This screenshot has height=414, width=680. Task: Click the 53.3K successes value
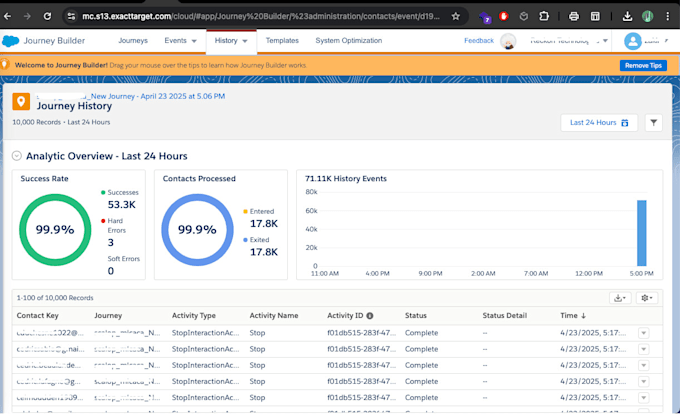122,205
